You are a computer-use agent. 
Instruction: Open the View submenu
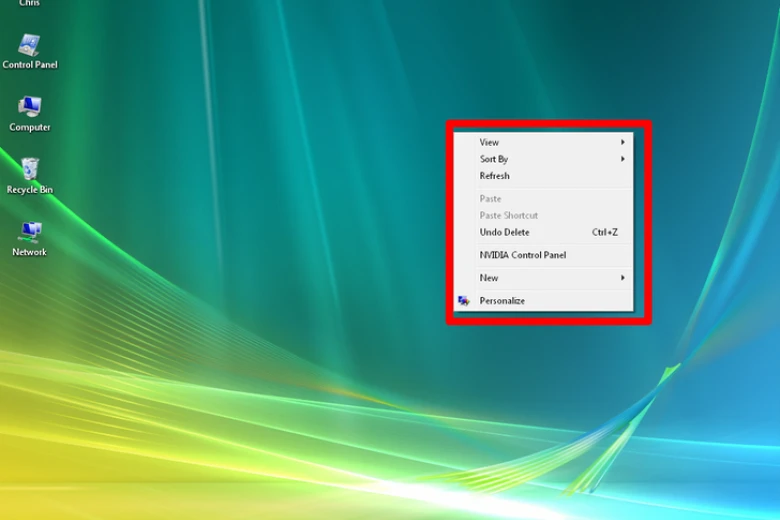pos(544,142)
